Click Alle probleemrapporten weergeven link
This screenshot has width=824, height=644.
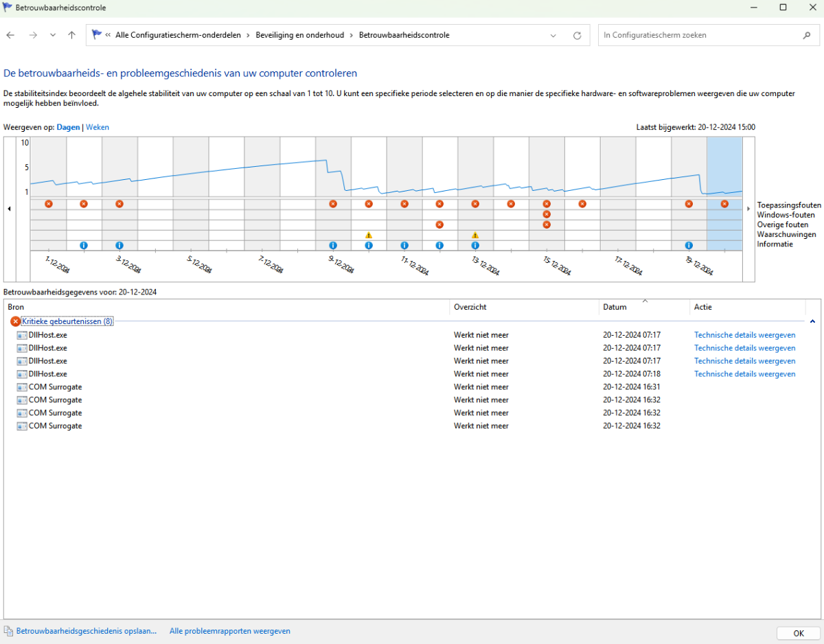[x=229, y=631]
